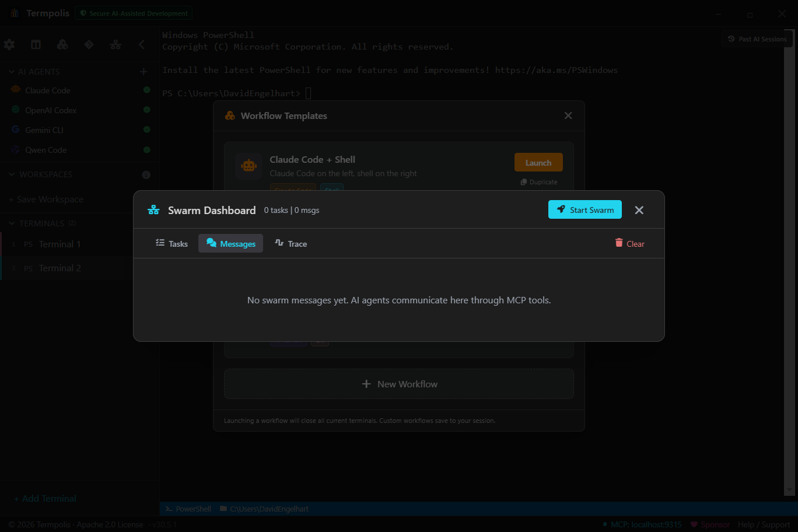Click OpenAI Codex green status check
Viewport: 798px width, 532px height.
(147, 110)
